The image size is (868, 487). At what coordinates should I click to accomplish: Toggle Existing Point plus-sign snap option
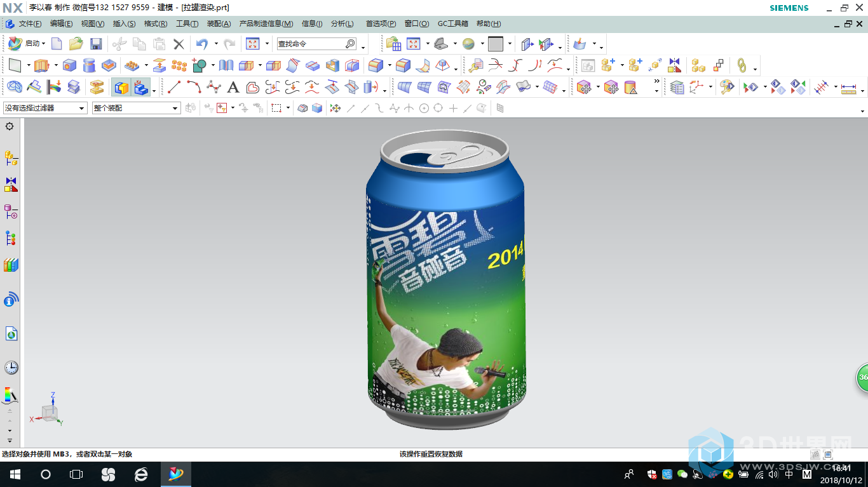pos(453,108)
